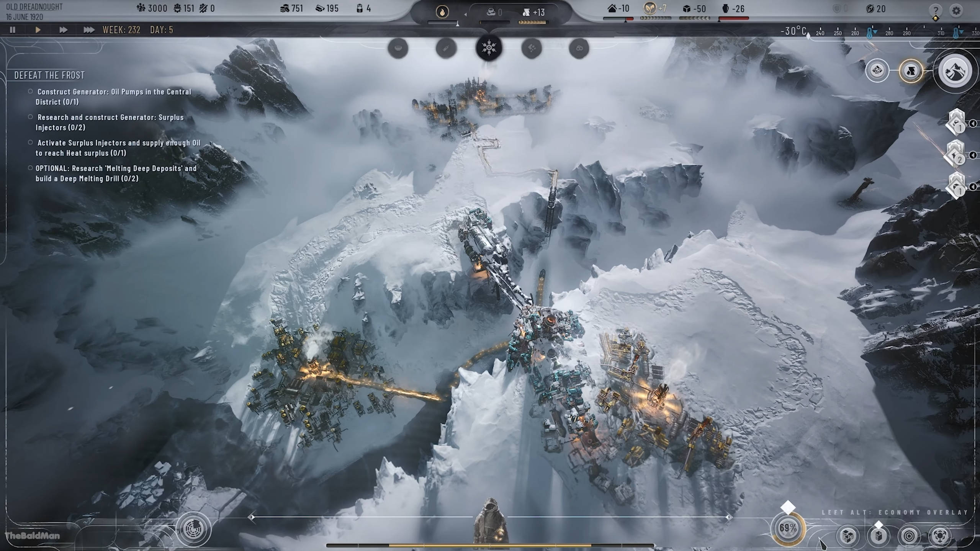Open the population counter showing 3000
The width and height of the screenshot is (980, 551).
pos(152,8)
